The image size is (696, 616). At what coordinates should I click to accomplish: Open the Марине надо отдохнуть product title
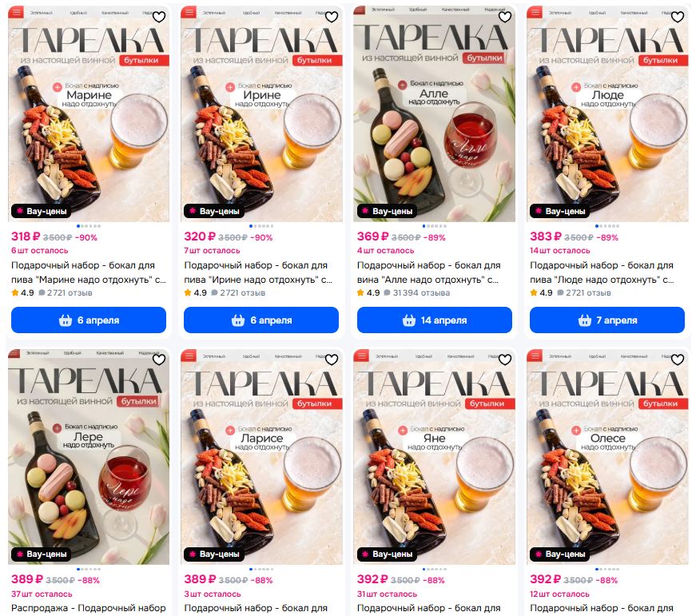89,272
